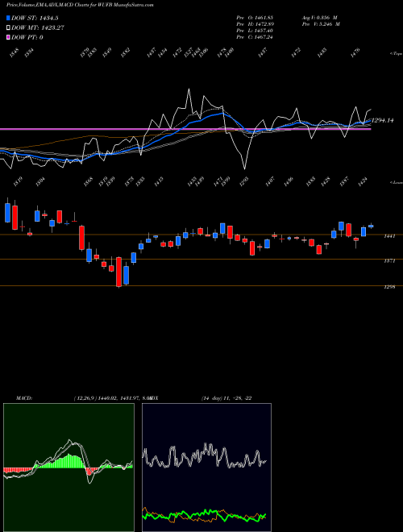Click the '<-Lows' axis label
The height and width of the screenshot is (532, 403).
pyautogui.click(x=396, y=182)
